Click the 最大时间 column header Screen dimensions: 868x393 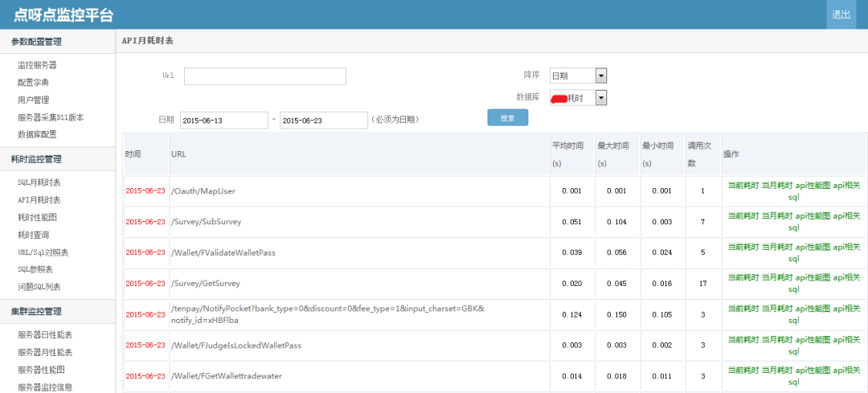(x=617, y=154)
